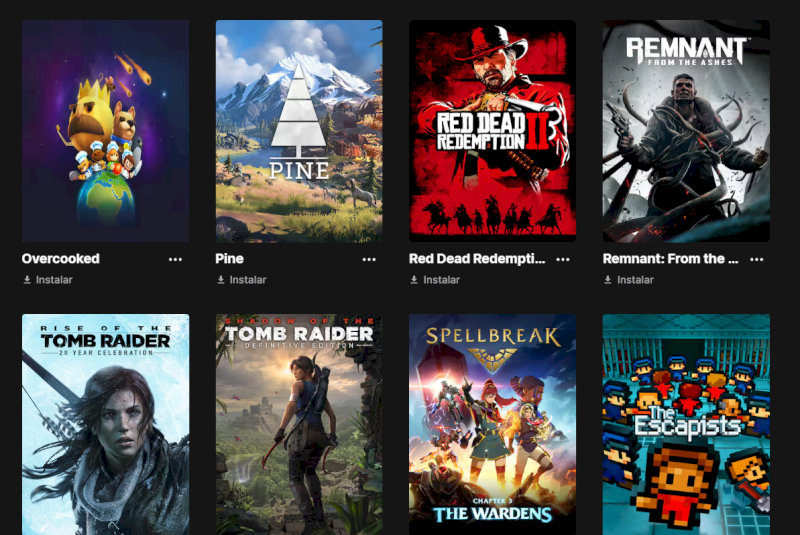Open Remnant: From the Ashes ellipsis menu

tap(757, 259)
